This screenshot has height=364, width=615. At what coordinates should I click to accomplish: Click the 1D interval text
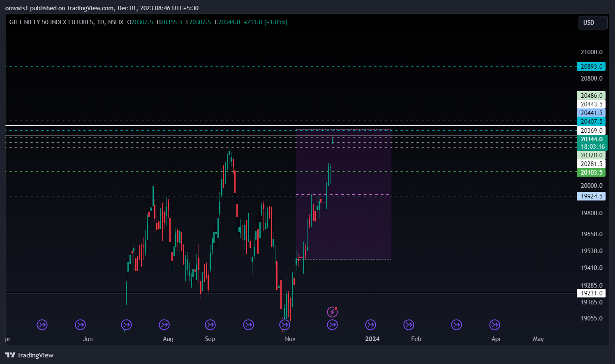101,22
